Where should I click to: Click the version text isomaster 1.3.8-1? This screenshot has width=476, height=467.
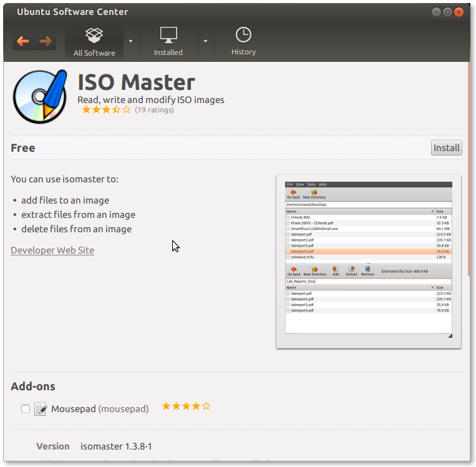coord(116,446)
